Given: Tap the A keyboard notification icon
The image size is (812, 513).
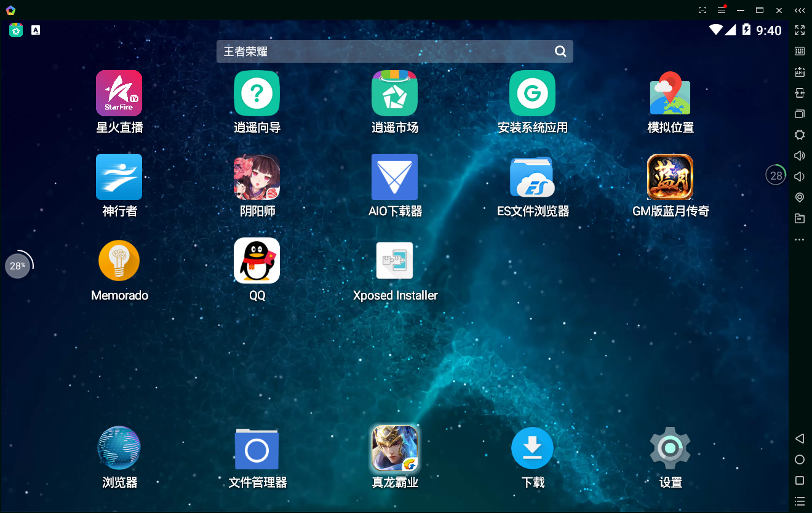Looking at the screenshot, I should click(x=36, y=30).
